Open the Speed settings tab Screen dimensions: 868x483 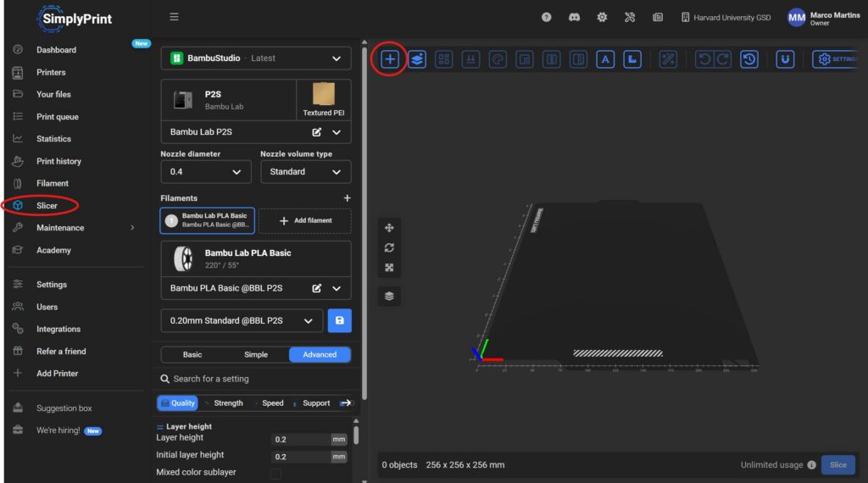(269, 403)
